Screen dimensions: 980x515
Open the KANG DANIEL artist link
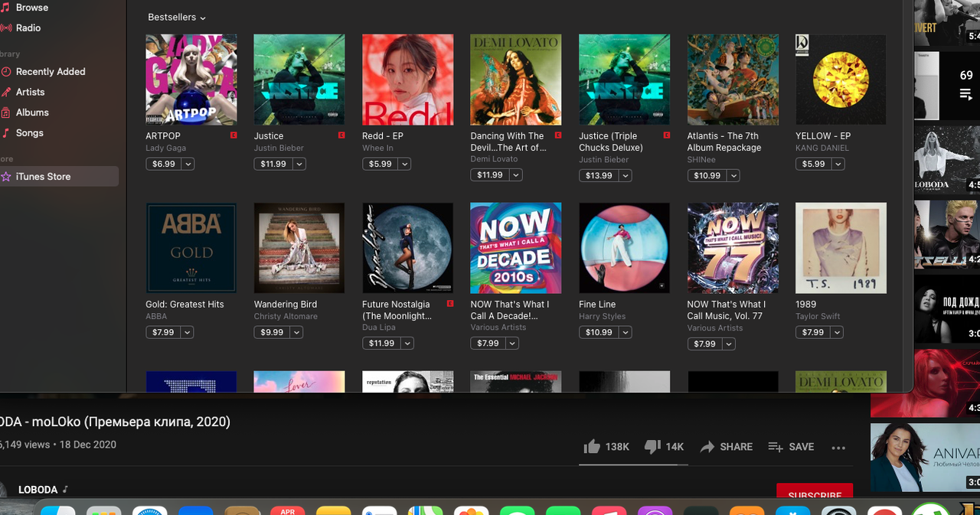pyautogui.click(x=822, y=148)
